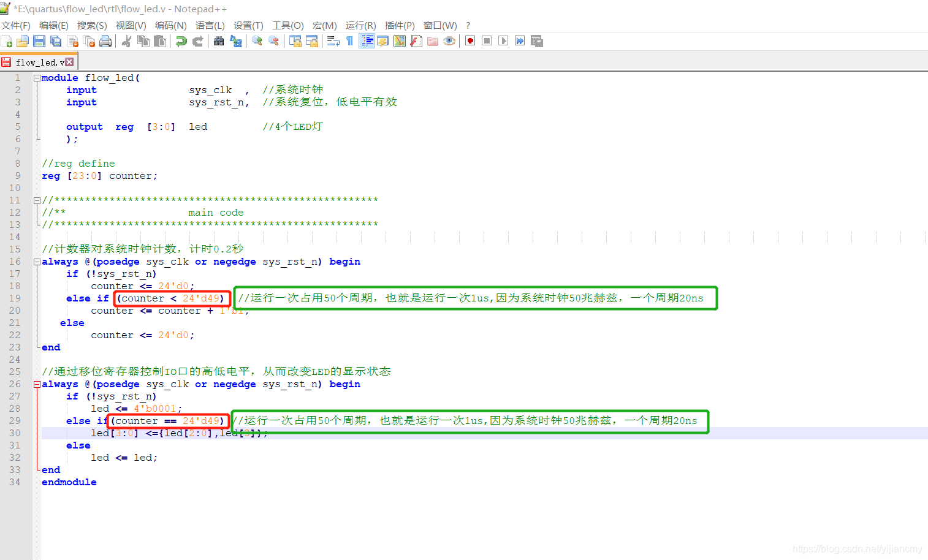Image resolution: width=928 pixels, height=560 pixels.
Task: Toggle the Document Map panel icon
Action: (x=400, y=41)
